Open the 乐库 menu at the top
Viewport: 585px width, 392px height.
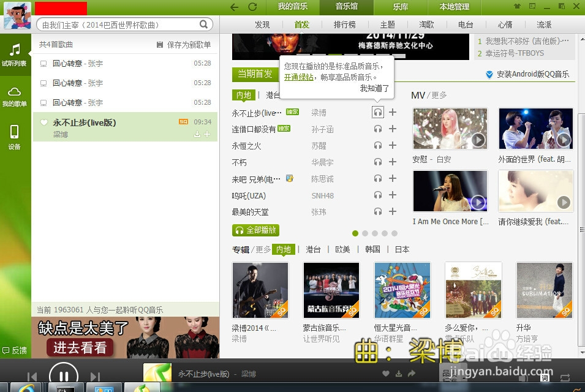pyautogui.click(x=399, y=7)
